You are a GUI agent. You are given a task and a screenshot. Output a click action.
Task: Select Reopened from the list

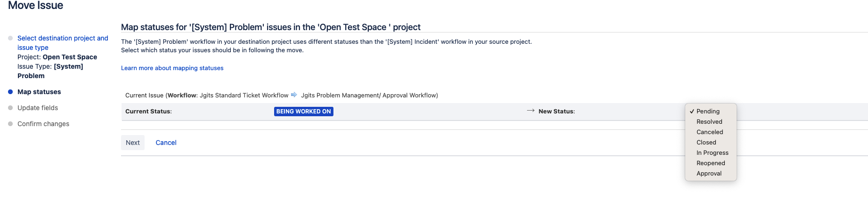point(711,163)
